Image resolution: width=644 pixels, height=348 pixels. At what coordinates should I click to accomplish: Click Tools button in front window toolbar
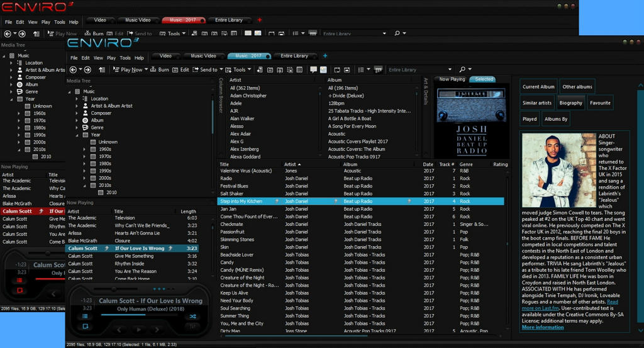pos(236,70)
